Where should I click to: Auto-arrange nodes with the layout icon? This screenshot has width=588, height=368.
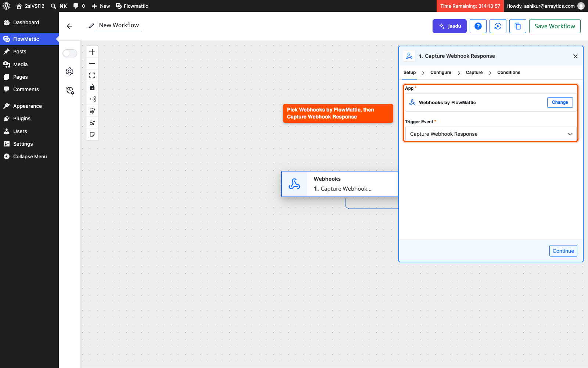(92, 99)
